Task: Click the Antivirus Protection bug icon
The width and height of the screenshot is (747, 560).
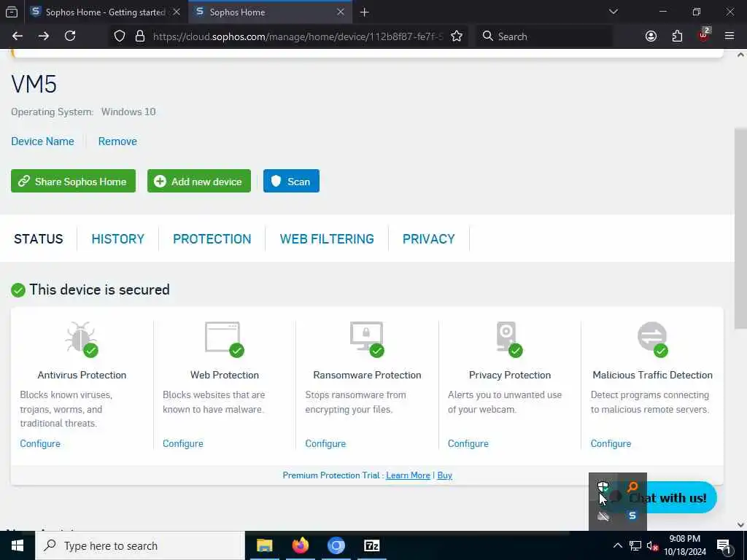Action: [x=82, y=338]
